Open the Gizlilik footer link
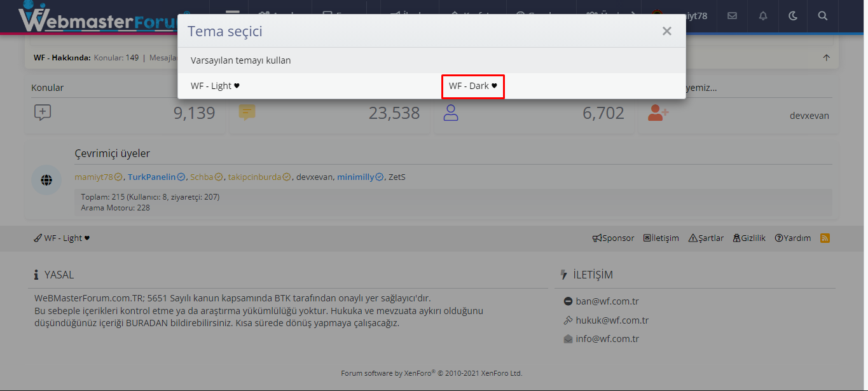Screen dimensions: 868x391 click(x=749, y=238)
